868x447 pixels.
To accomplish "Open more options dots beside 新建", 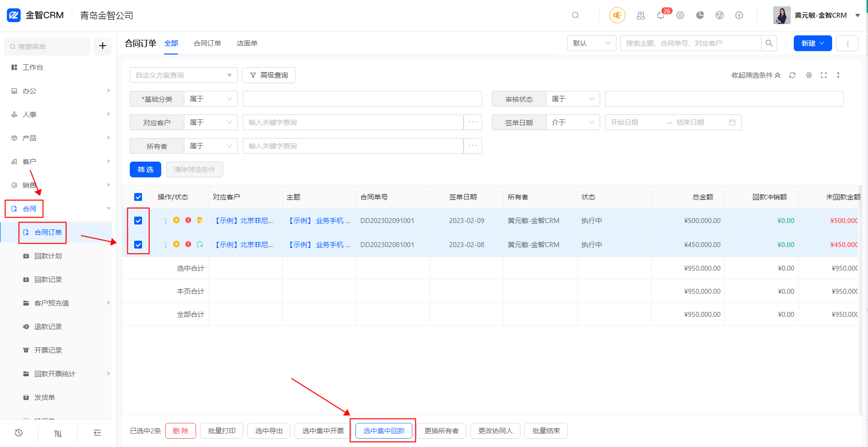I will tap(847, 43).
